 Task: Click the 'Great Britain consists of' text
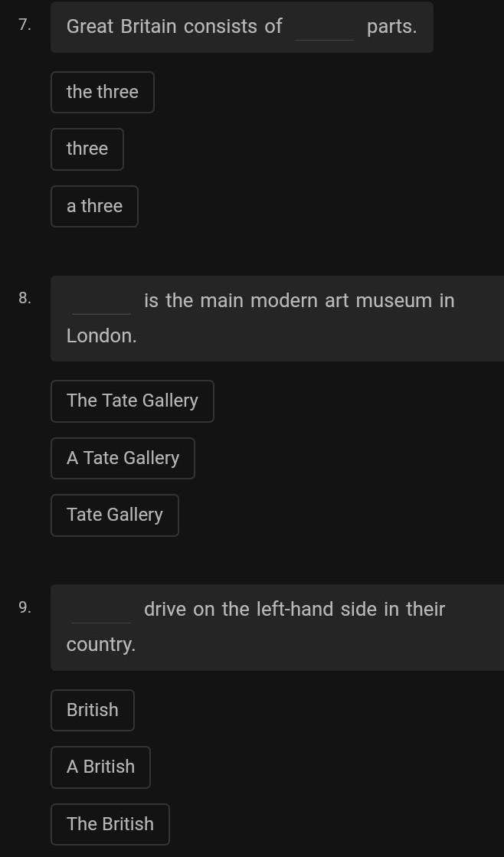[175, 27]
